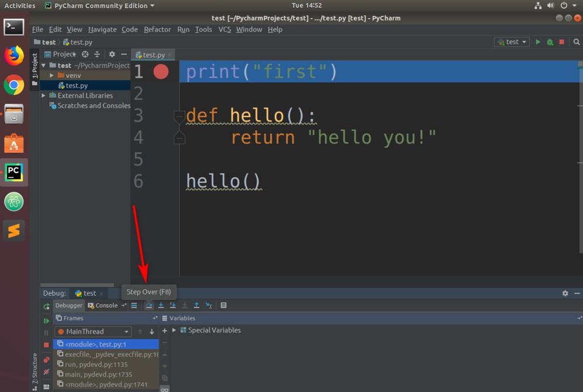Screen dimensions: 583x392
Task: Expand the venv folder
Action: pos(51,75)
